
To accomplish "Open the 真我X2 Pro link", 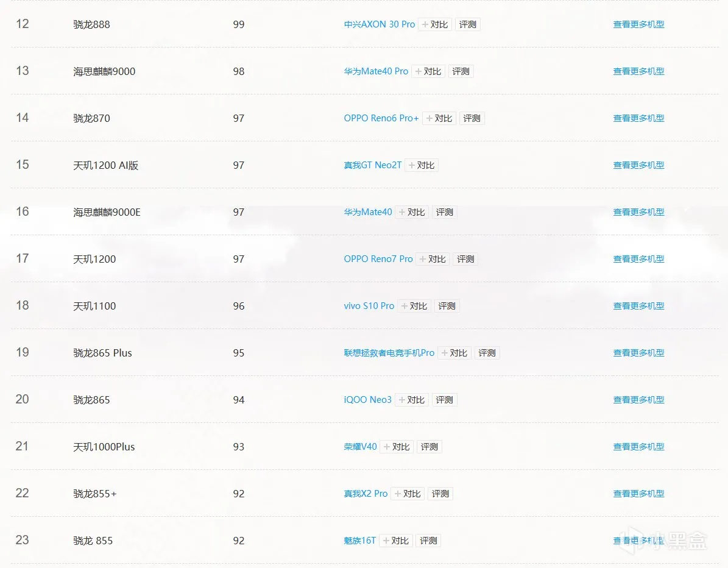I will (366, 494).
